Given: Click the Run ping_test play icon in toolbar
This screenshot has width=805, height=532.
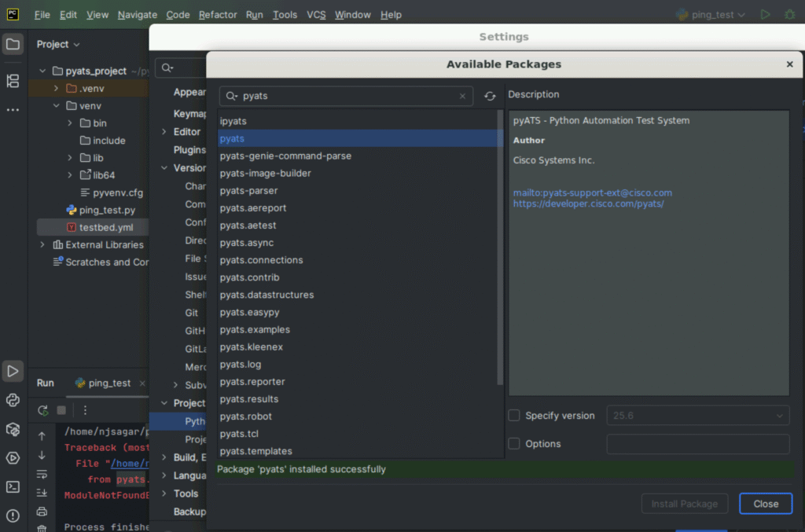Looking at the screenshot, I should point(765,14).
